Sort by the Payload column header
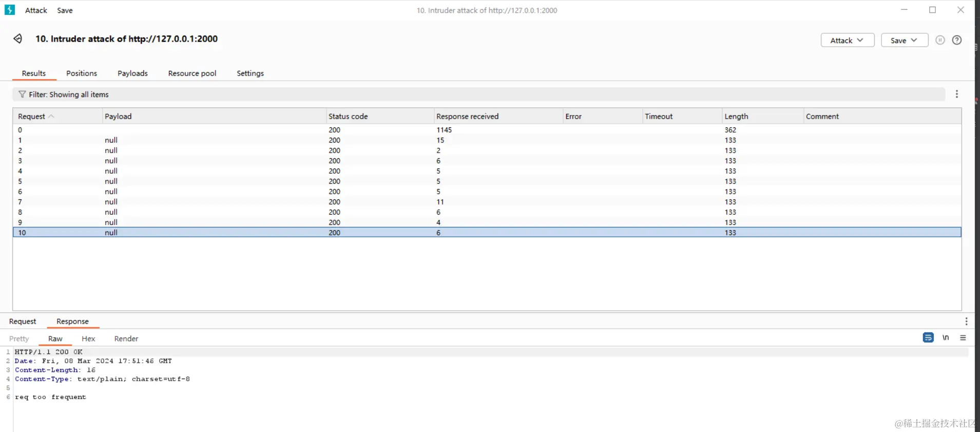 pyautogui.click(x=214, y=117)
